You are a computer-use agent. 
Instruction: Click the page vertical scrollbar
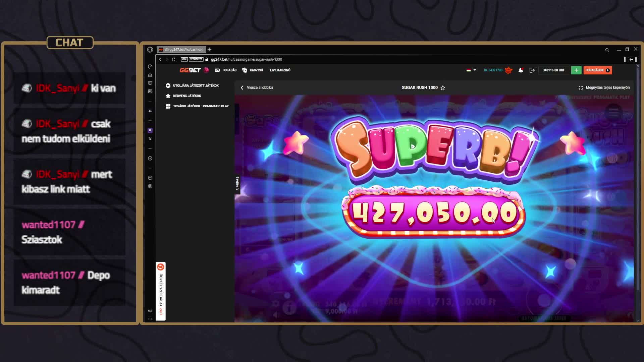(638, 178)
